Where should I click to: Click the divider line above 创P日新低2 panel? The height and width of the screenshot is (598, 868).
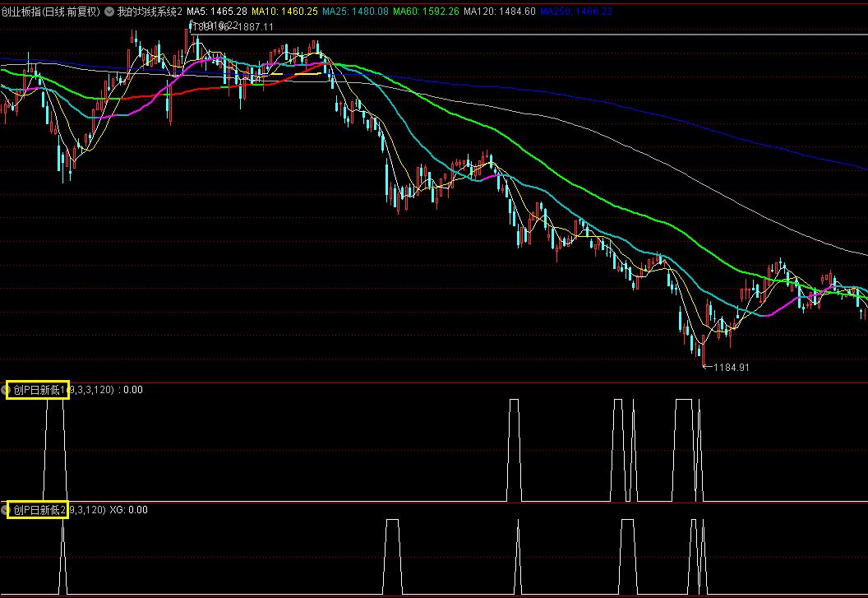pyautogui.click(x=434, y=502)
